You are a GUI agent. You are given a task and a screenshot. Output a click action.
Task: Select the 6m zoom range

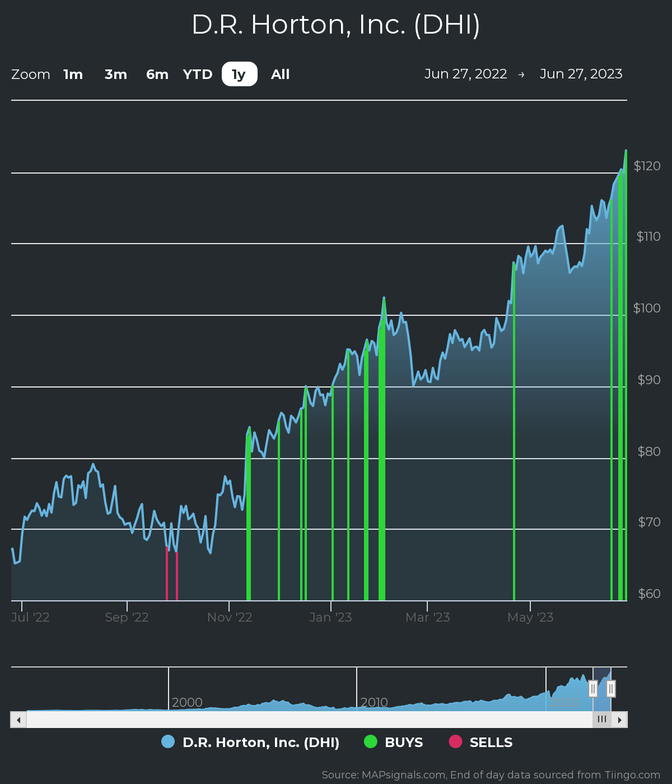tap(157, 74)
